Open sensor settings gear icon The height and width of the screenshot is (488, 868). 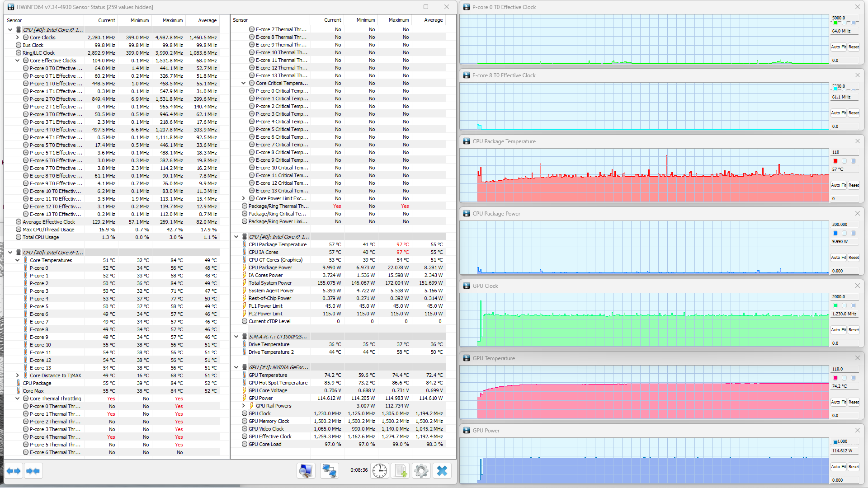421,471
